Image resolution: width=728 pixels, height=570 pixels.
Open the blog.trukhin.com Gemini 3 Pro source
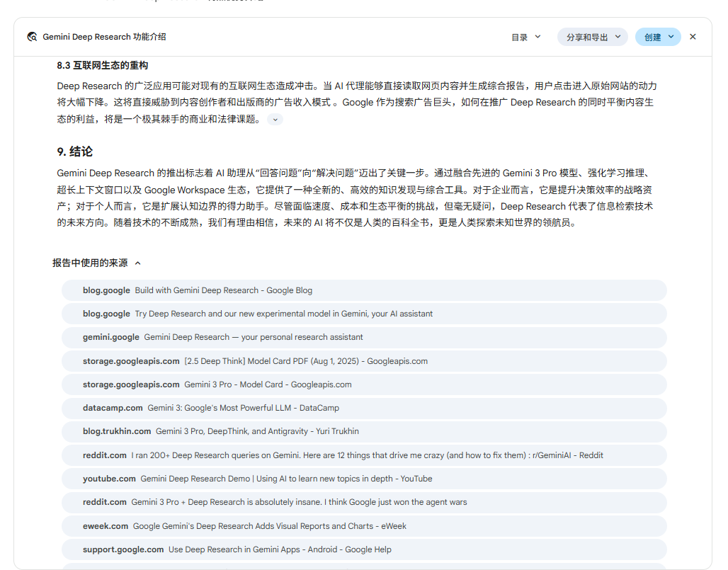(364, 432)
